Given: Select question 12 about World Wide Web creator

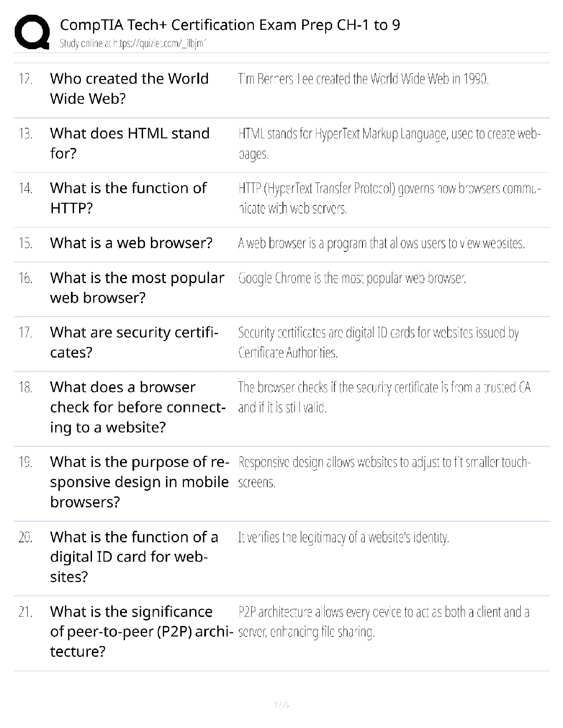Looking at the screenshot, I should [x=129, y=88].
